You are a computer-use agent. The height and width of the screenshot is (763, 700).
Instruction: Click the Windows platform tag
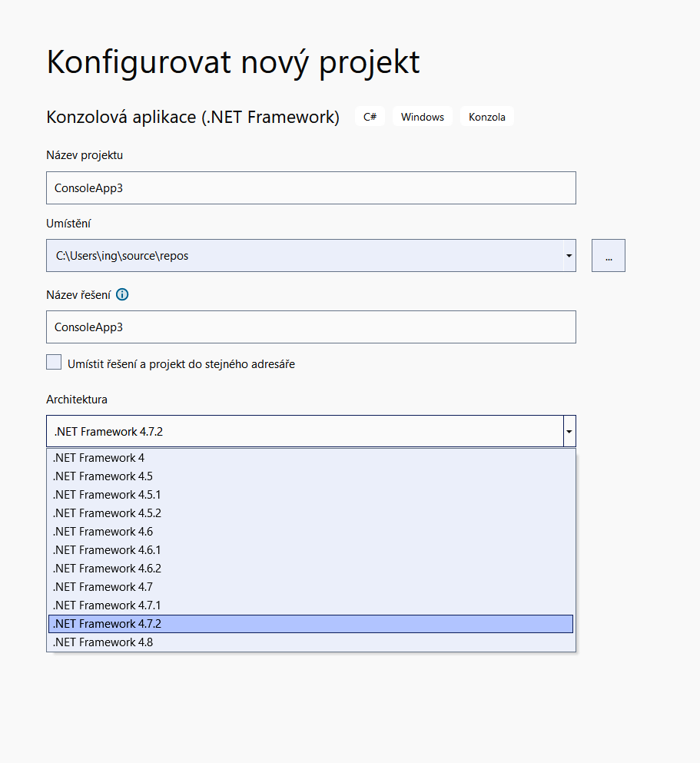coord(422,116)
